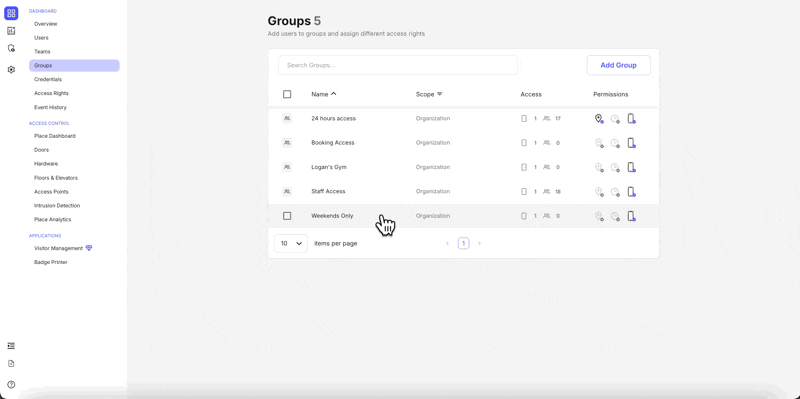This screenshot has height=399, width=800.
Task: Click mobile permission icon for Staff Access
Action: click(x=631, y=191)
